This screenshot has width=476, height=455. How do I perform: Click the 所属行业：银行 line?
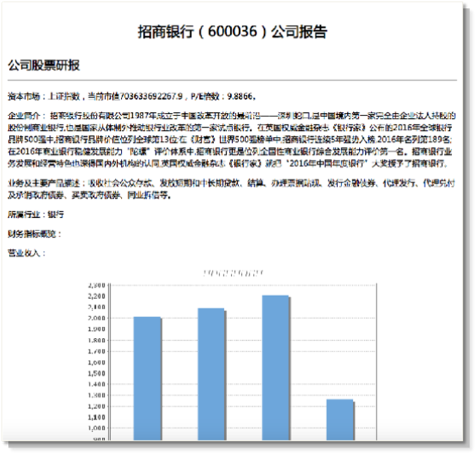(36, 215)
